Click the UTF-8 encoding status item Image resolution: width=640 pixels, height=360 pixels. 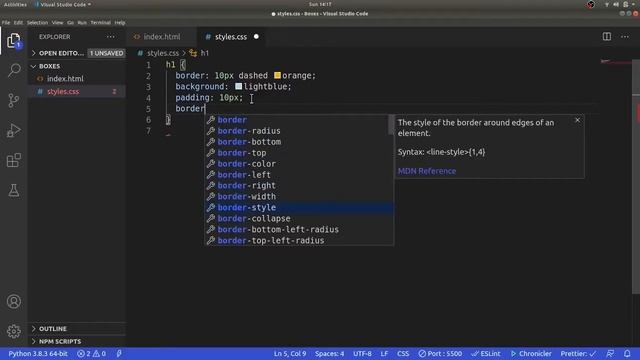[362, 353]
